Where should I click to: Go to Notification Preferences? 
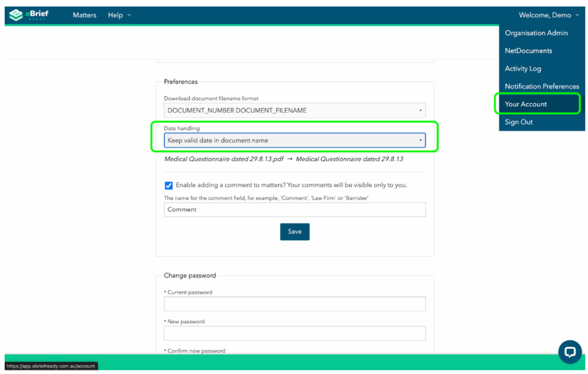tap(541, 86)
